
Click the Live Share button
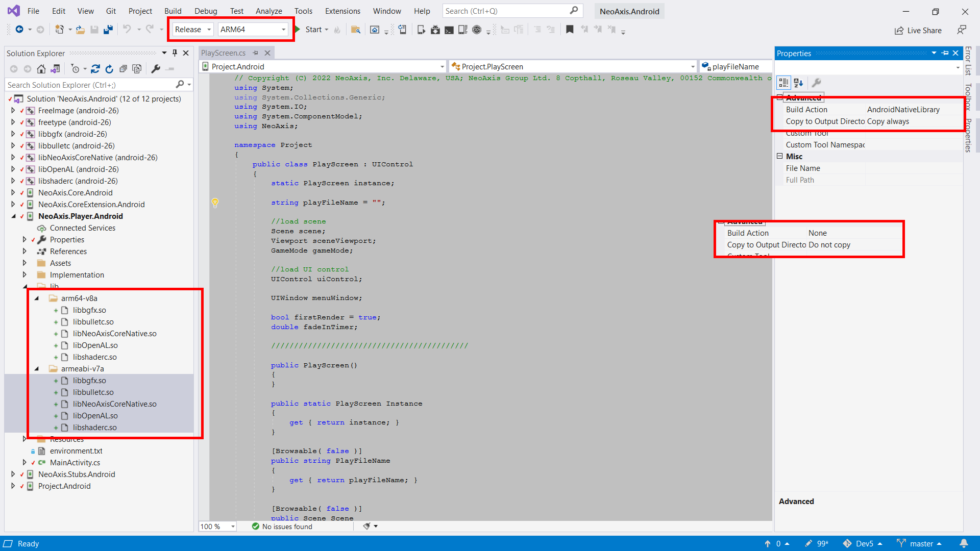(918, 31)
